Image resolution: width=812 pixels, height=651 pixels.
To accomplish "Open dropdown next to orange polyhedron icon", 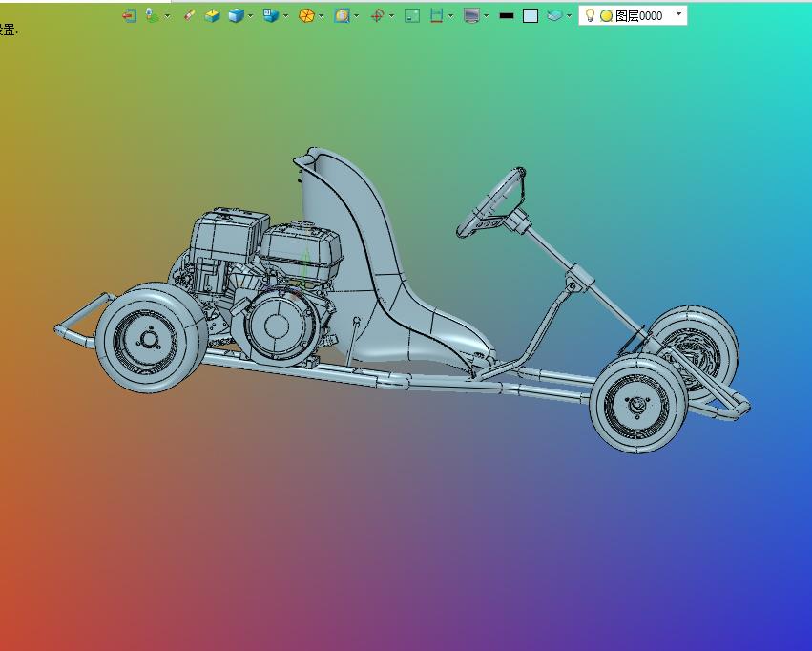I will 321,16.
